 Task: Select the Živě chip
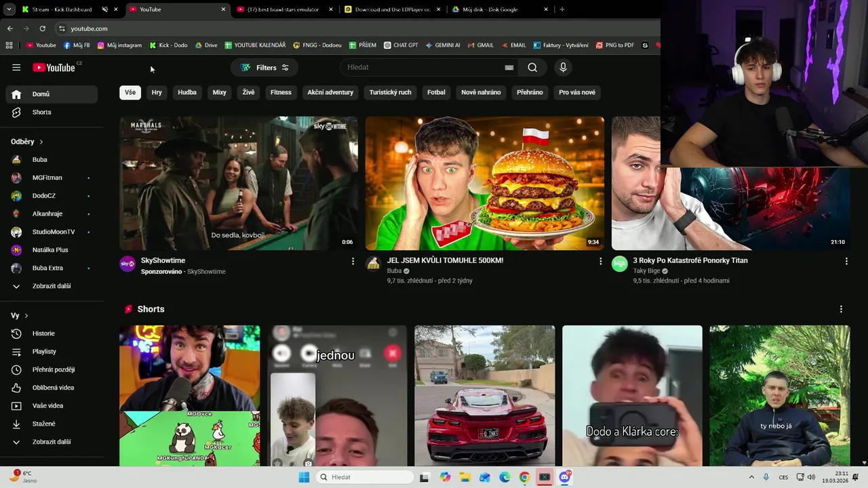tap(249, 92)
